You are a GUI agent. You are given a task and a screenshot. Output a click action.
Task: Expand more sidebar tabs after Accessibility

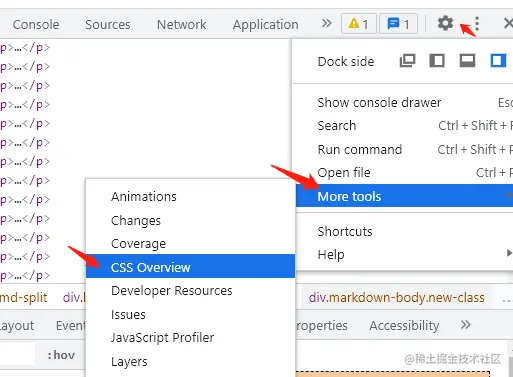pos(466,325)
